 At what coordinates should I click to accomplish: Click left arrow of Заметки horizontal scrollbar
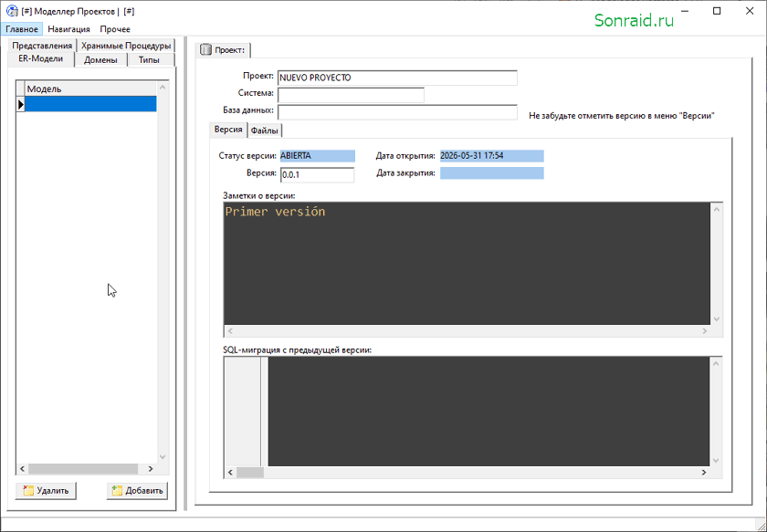click(x=230, y=331)
